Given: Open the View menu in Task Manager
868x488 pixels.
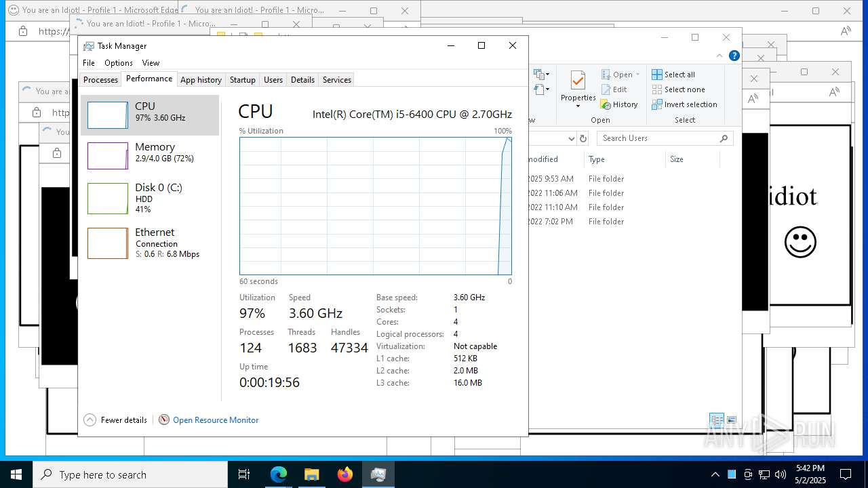Looking at the screenshot, I should (151, 62).
